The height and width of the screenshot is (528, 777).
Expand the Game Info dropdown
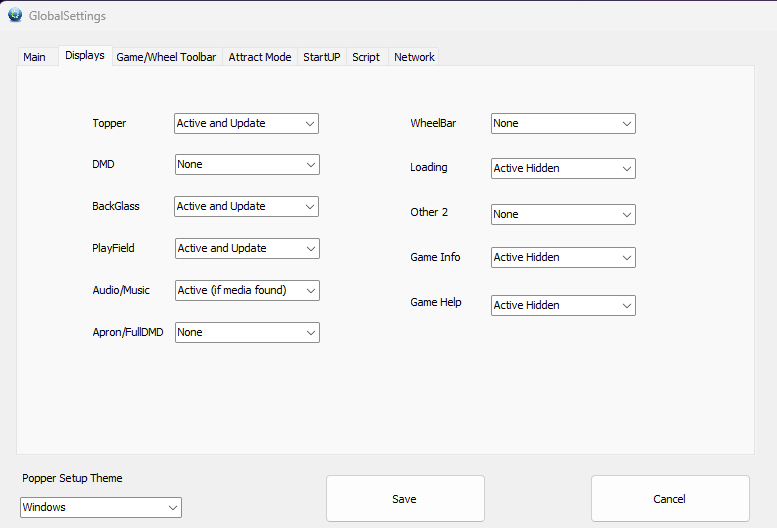(563, 258)
